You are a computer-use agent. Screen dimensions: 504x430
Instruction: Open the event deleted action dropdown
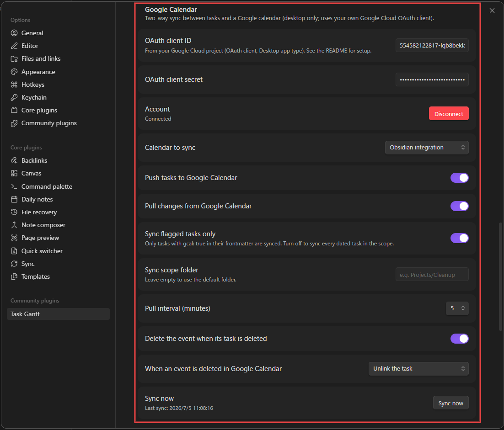418,369
